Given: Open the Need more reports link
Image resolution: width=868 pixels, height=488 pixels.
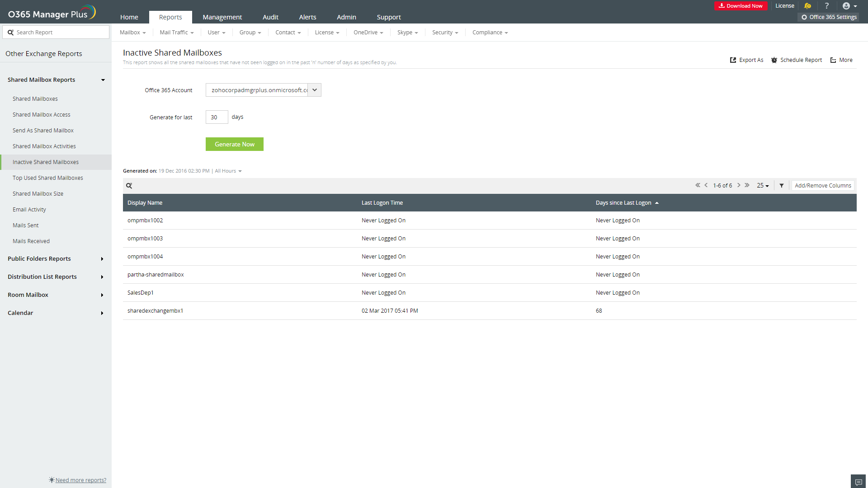Looking at the screenshot, I should coord(80,480).
